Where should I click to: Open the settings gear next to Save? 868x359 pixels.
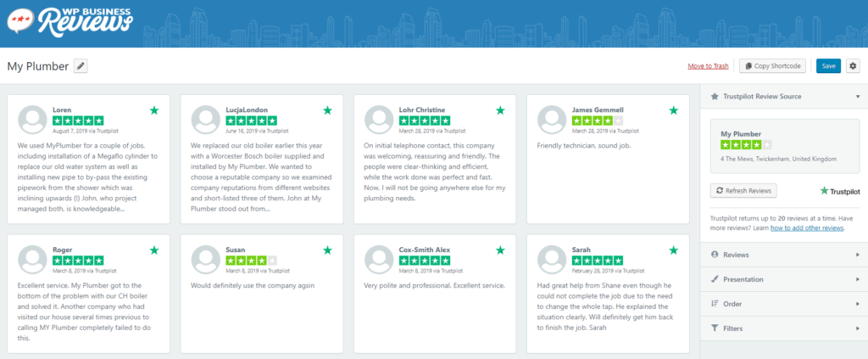(x=853, y=66)
